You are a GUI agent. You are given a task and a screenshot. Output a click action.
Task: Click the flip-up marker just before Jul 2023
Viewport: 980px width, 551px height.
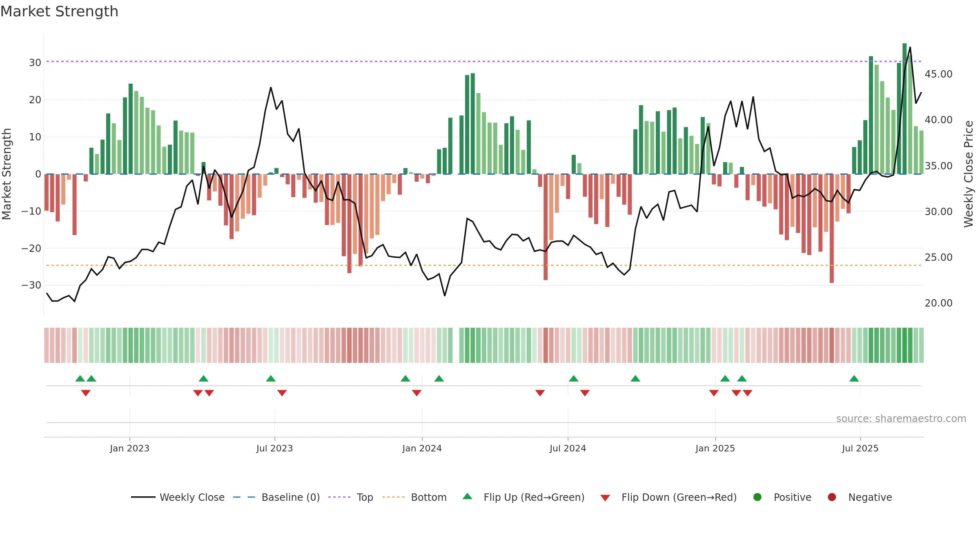coord(271,378)
